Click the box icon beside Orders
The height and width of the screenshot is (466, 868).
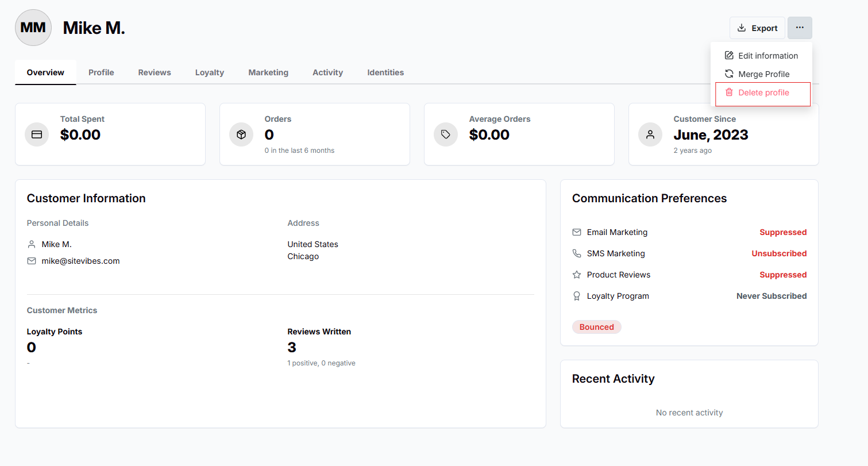(x=241, y=134)
